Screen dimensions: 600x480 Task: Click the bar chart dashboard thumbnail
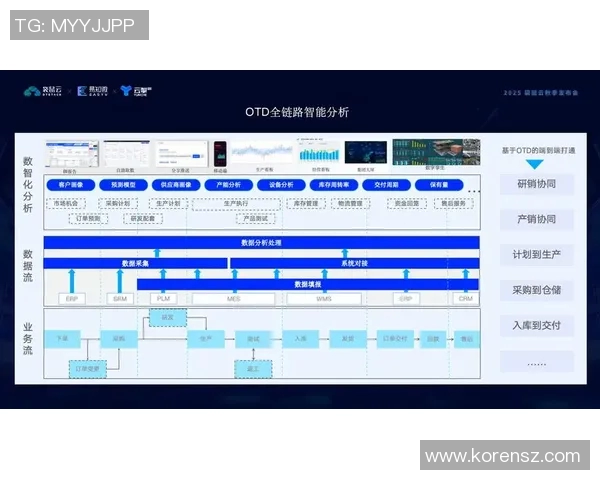pos(319,152)
